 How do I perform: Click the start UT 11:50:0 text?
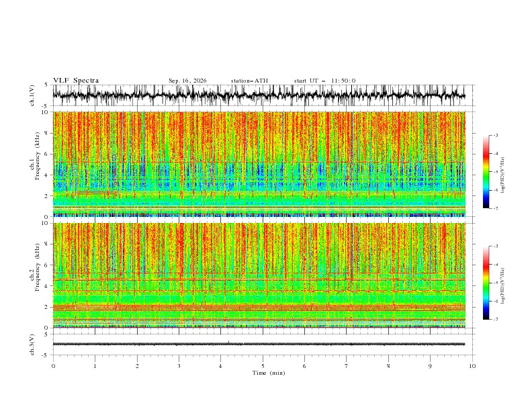click(x=324, y=81)
